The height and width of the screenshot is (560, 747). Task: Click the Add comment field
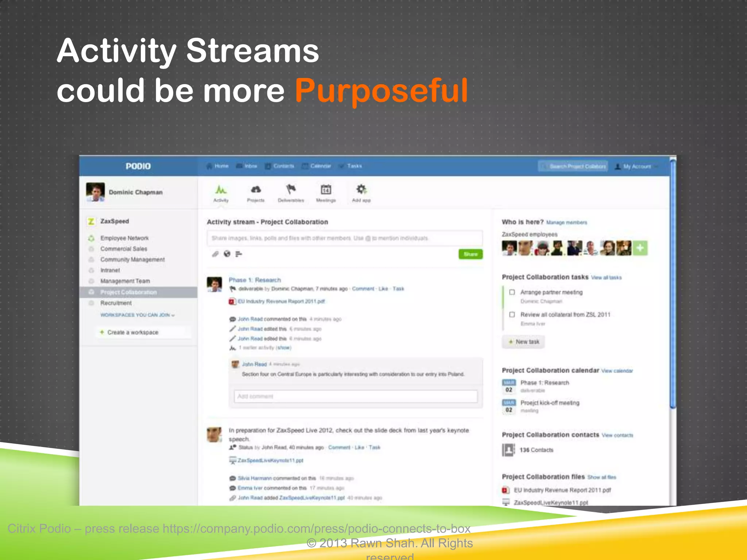(x=356, y=396)
